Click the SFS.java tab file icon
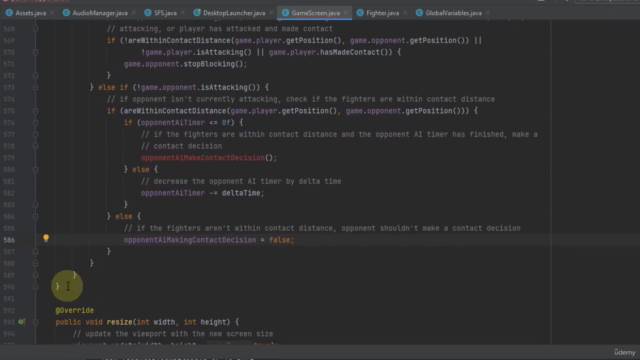Image resolution: width=640 pixels, height=360 pixels. [148, 13]
